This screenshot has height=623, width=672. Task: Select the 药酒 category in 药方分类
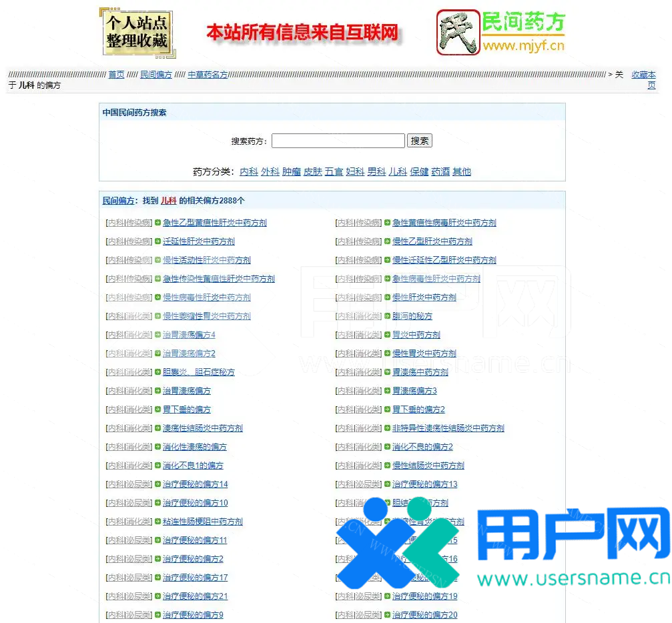tap(440, 171)
